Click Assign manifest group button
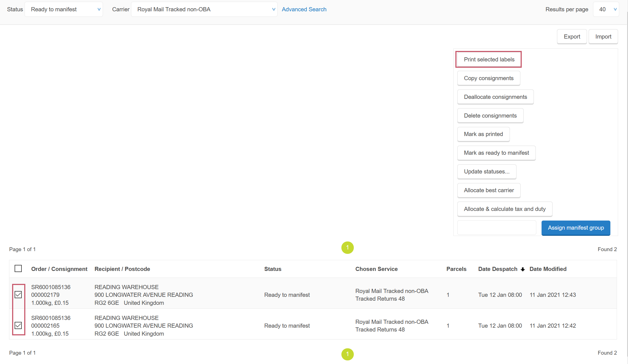This screenshot has height=364, width=628. pyautogui.click(x=576, y=228)
